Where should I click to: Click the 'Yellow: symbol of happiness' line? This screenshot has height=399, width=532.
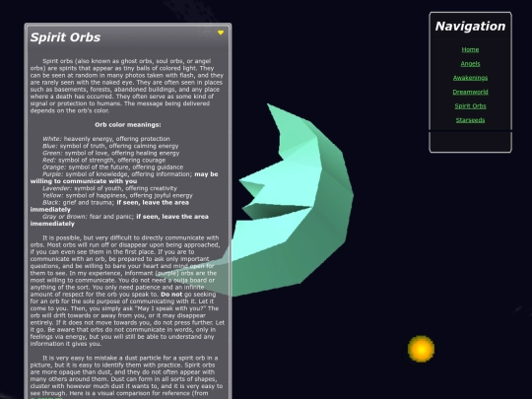point(117,195)
